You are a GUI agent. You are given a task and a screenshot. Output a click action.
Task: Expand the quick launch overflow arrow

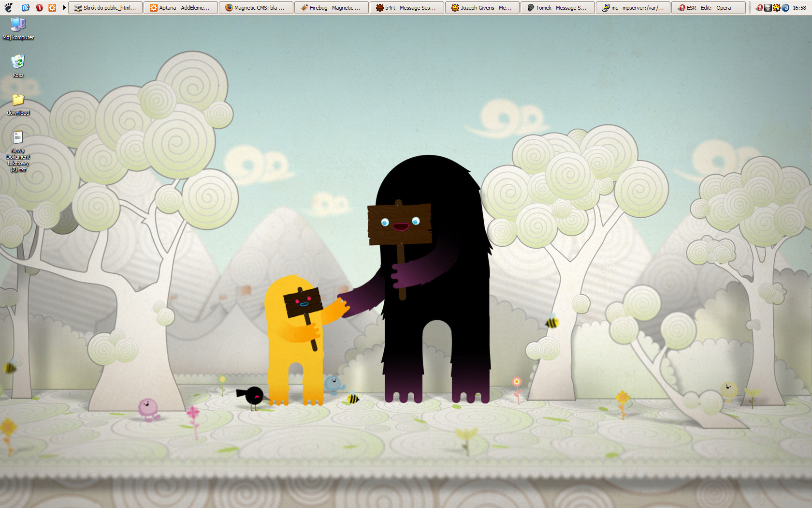click(x=64, y=7)
